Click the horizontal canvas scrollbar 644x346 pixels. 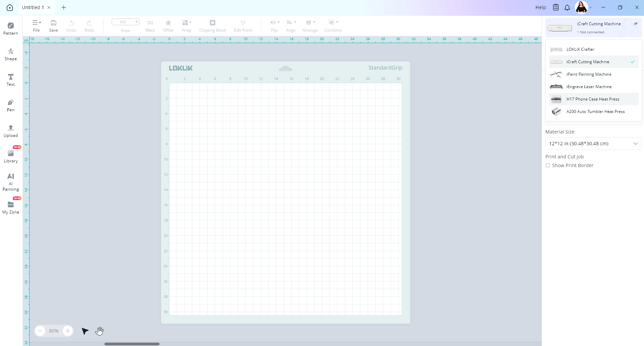click(132, 344)
